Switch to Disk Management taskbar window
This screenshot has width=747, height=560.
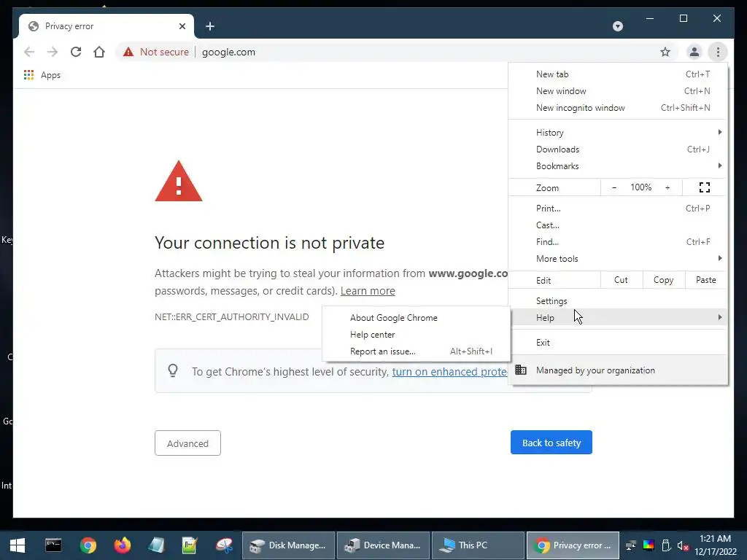(x=288, y=545)
